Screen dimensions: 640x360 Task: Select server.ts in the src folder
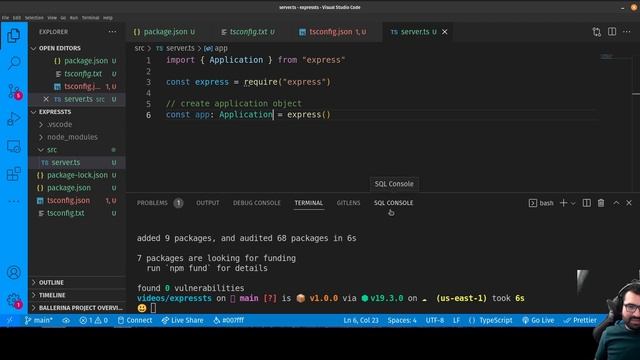[x=77, y=162]
